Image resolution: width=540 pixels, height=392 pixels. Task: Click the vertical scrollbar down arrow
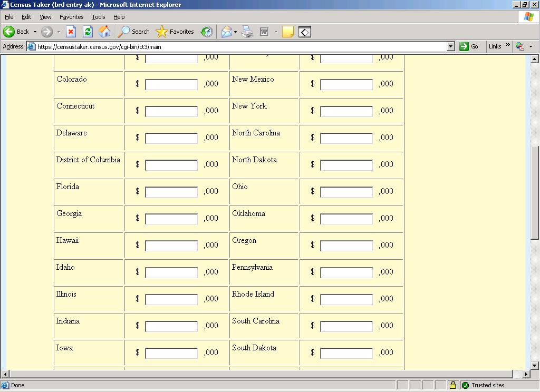point(535,366)
